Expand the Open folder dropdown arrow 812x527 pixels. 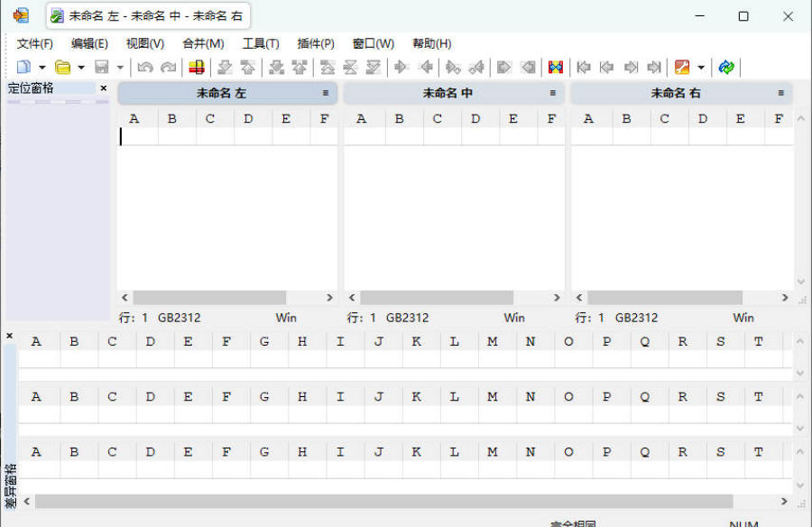80,68
